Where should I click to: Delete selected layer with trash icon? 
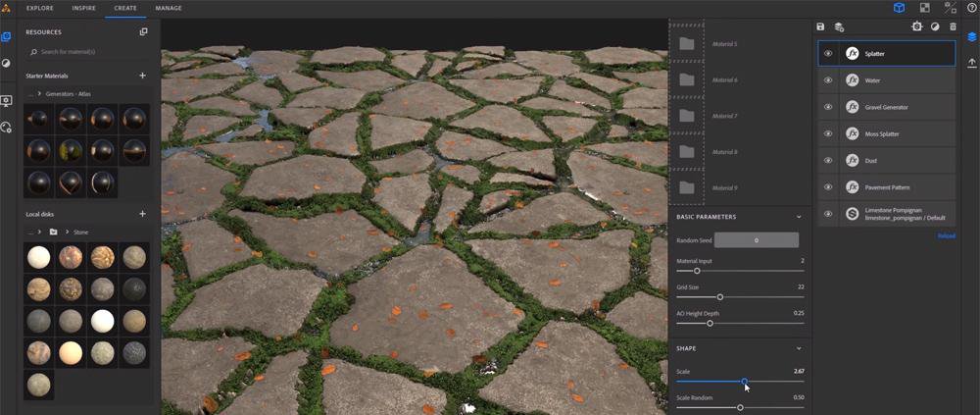pyautogui.click(x=953, y=26)
